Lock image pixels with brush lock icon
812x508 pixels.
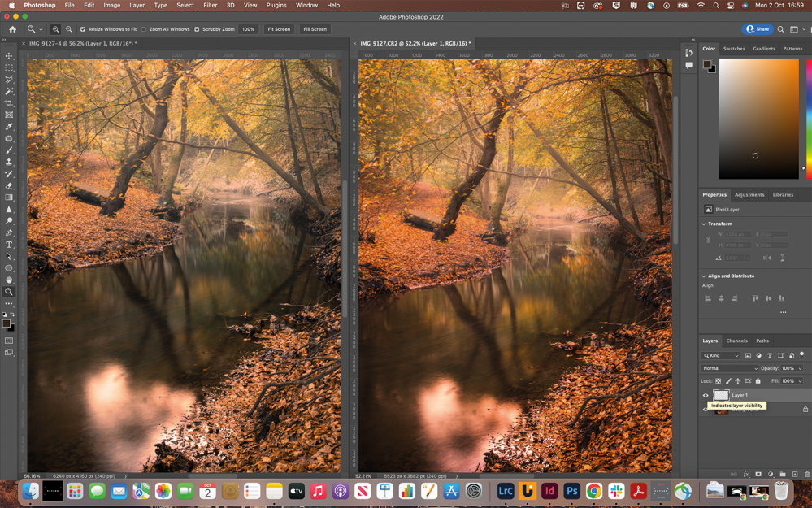[728, 381]
